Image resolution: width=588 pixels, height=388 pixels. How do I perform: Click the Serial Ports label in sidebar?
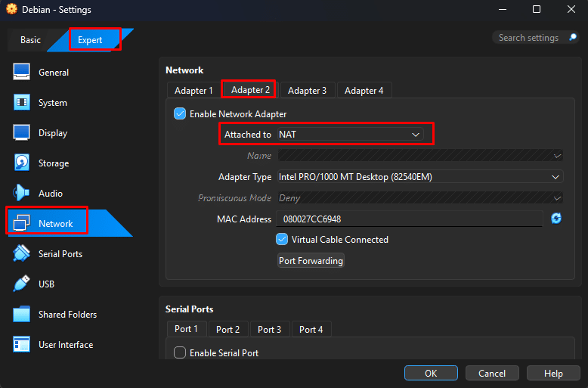[60, 254]
